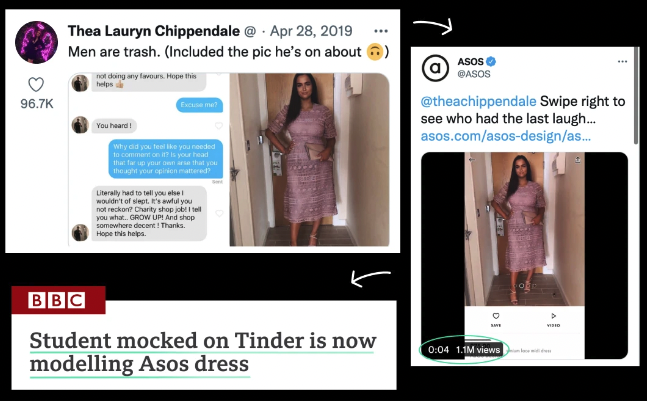Click the heart beside the You heard message

(x=219, y=125)
